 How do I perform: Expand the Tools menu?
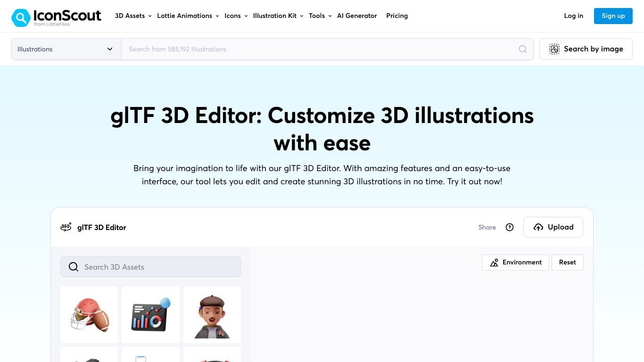tap(320, 16)
